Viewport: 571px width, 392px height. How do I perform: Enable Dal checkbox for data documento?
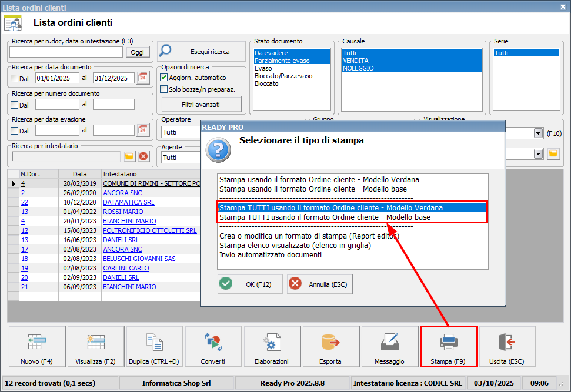15,78
